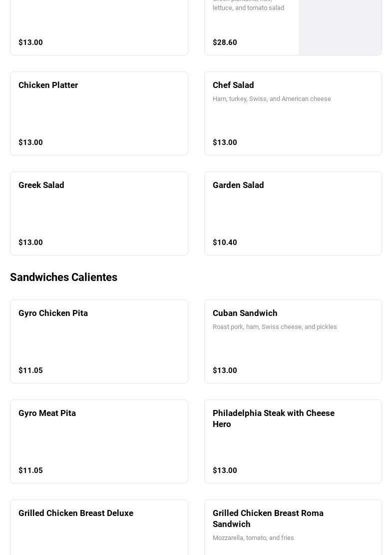
Task: Click the Gyro Meat Pita item
Action: point(99,441)
